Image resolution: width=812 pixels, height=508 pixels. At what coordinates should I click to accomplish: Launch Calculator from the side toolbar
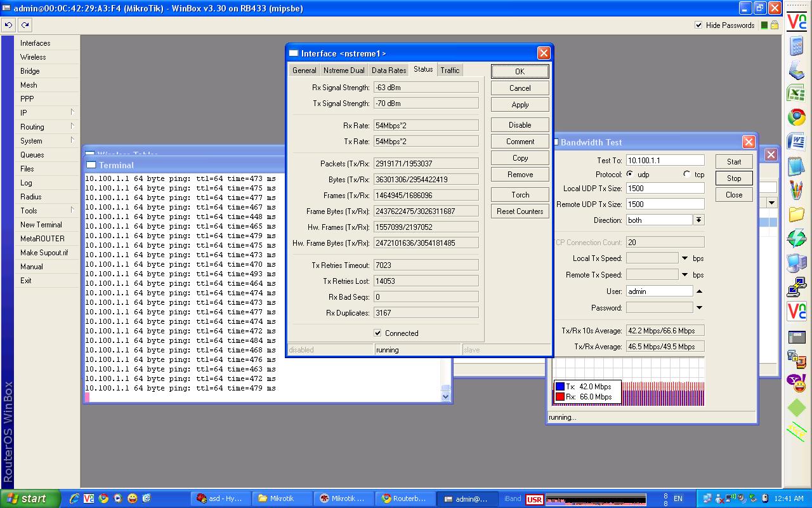(x=796, y=46)
